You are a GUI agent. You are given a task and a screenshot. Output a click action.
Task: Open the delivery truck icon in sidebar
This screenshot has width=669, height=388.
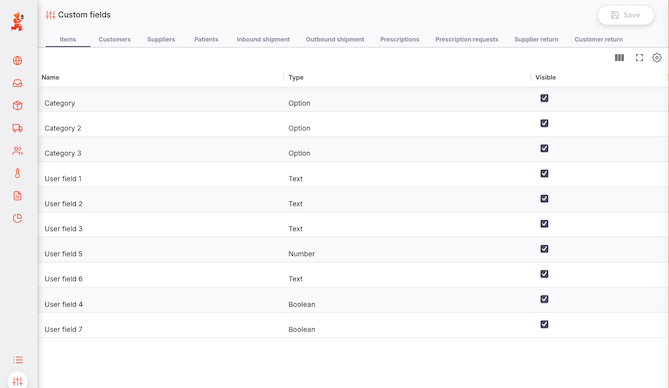17,128
